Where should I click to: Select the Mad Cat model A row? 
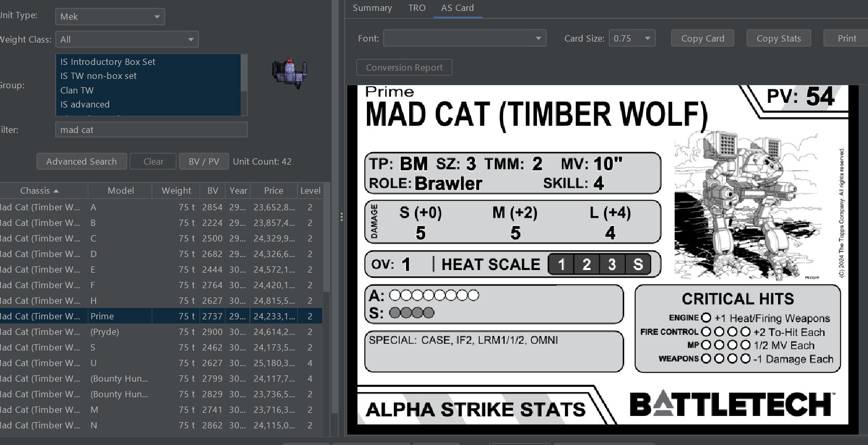pos(161,207)
